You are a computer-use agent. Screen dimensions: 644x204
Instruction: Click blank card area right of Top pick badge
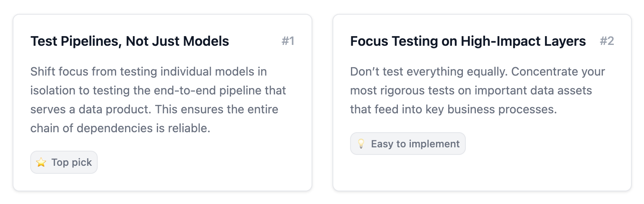[201, 162]
